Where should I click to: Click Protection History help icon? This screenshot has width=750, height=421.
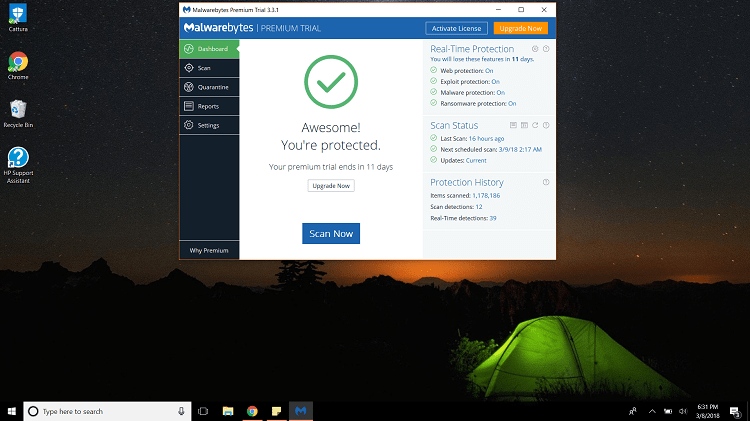coord(546,182)
